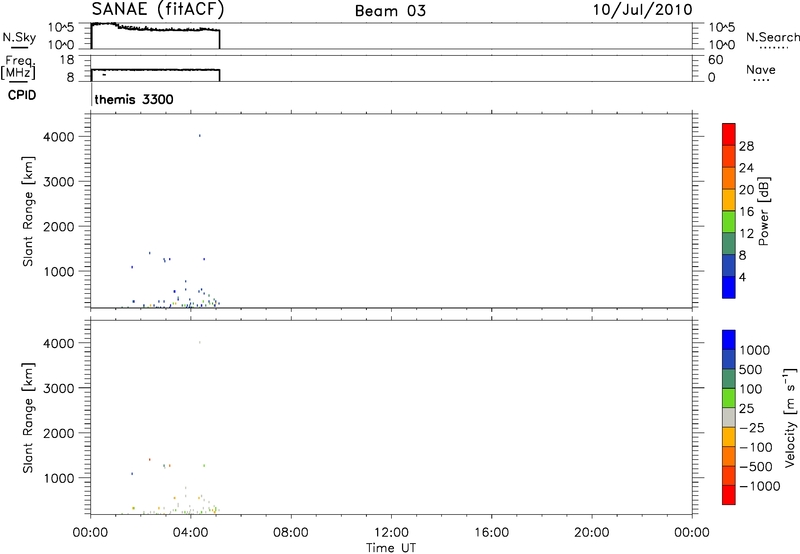Click the 08:00 time tick label
The height and width of the screenshot is (554, 800).
(291, 533)
